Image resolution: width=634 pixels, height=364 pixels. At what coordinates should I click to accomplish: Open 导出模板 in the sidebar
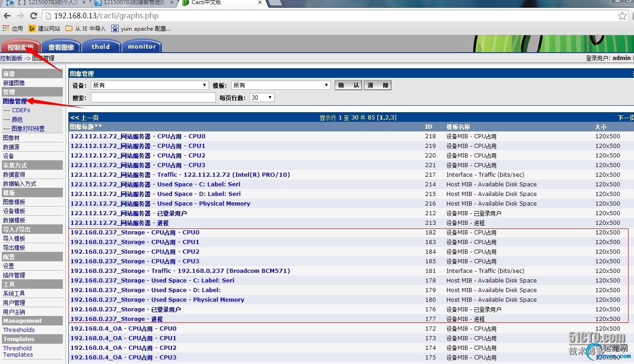14,248
